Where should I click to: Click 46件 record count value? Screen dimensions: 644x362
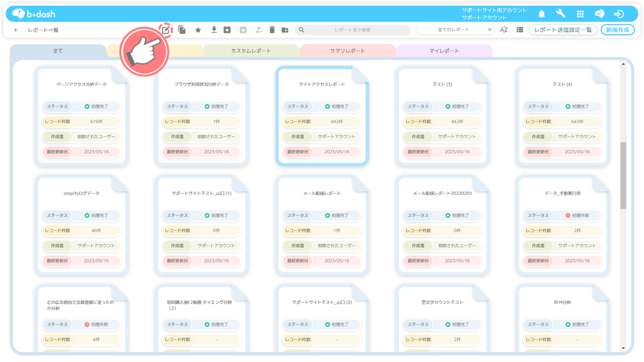pos(96,231)
